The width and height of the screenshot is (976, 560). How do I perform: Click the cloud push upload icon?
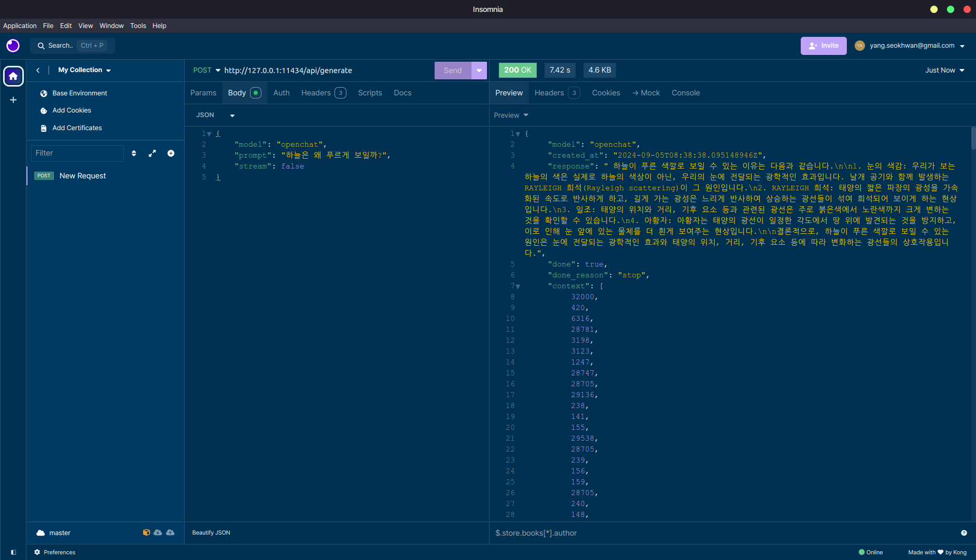(170, 533)
